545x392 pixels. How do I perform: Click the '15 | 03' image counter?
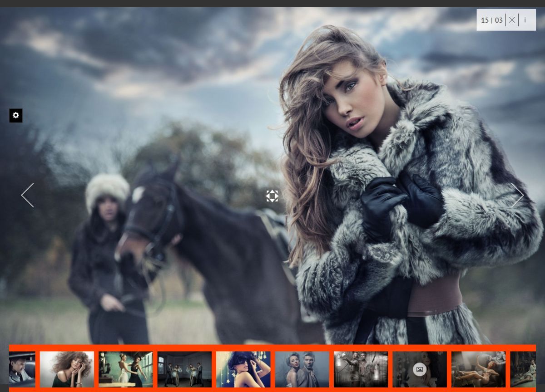click(x=492, y=20)
